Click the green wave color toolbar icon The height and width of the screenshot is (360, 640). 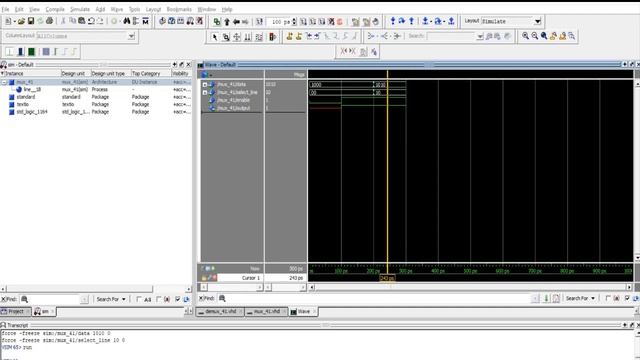point(31,52)
